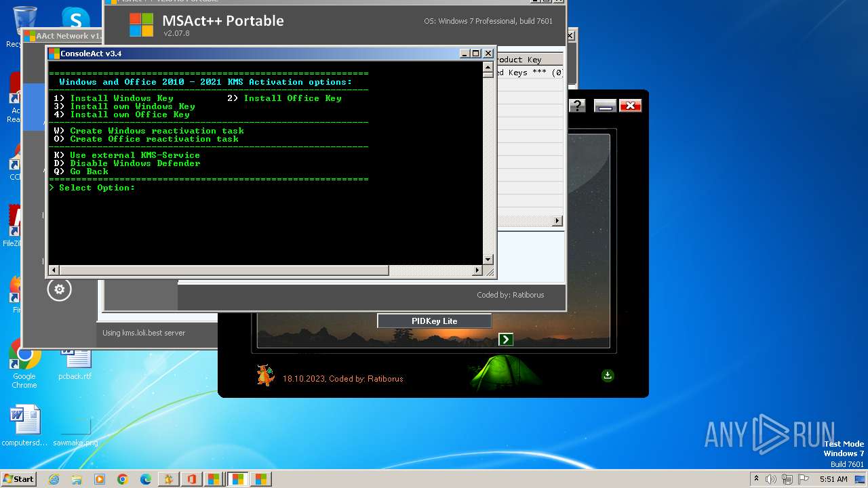Click the ConsoleAct title bar icon

click(x=54, y=54)
